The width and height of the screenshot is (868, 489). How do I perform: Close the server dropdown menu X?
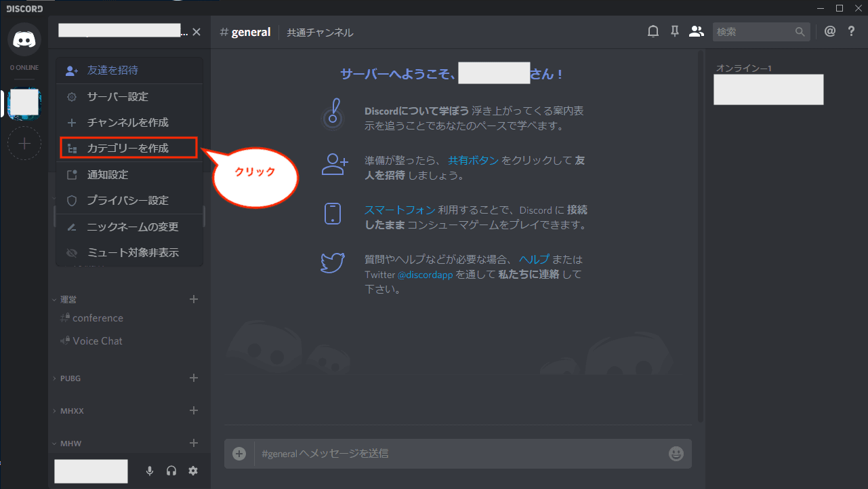click(x=197, y=32)
